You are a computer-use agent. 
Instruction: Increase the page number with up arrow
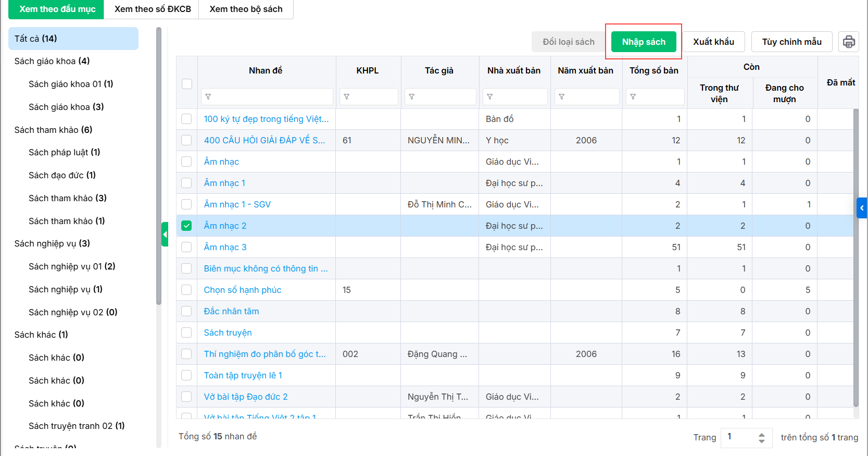click(762, 434)
